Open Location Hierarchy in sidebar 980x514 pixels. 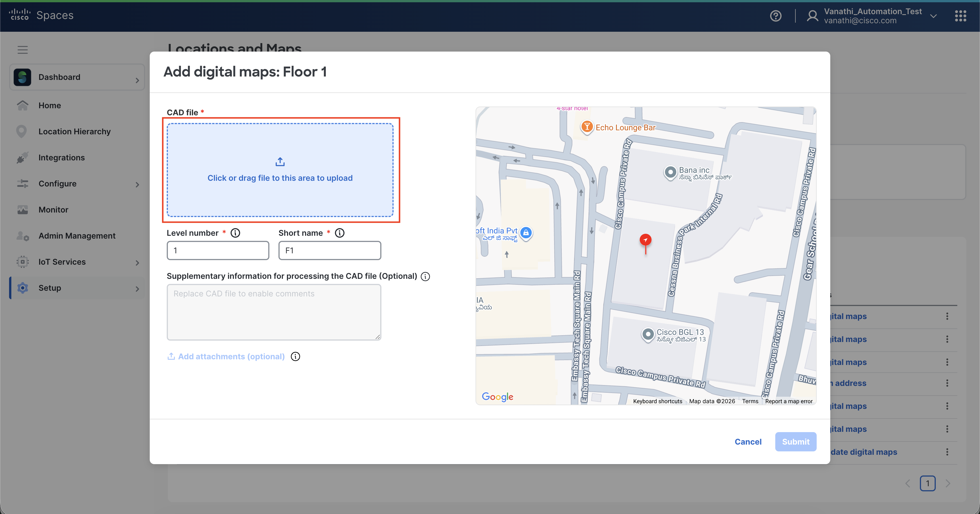pos(74,131)
